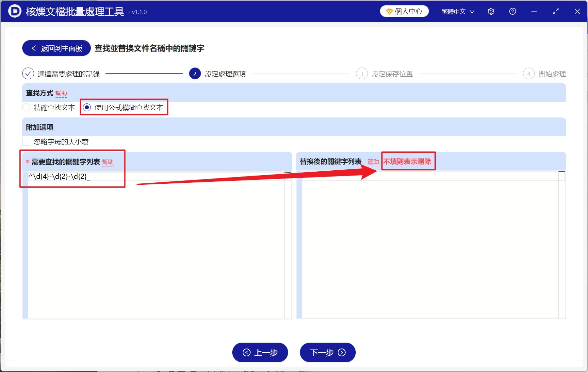Viewport: 588px width, 372px height.
Task: Open help via question mark icon
Action: (x=513, y=11)
